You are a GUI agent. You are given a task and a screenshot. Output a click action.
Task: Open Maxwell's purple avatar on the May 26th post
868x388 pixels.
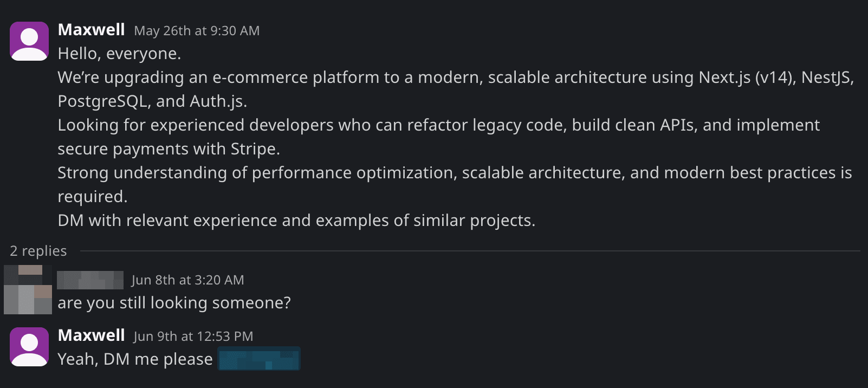[29, 41]
